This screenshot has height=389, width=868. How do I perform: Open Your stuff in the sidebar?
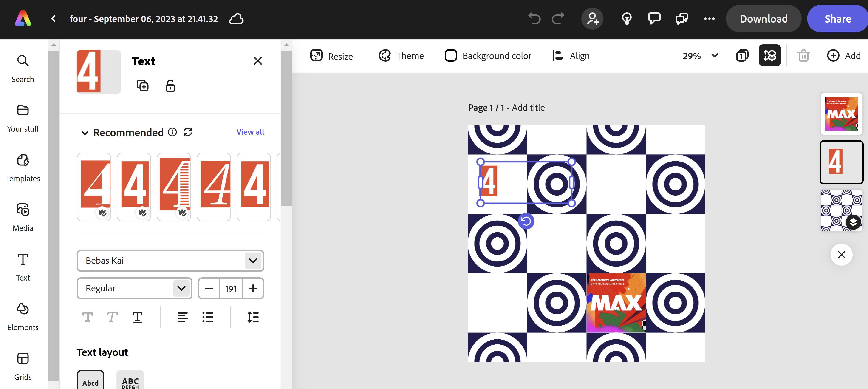[23, 118]
